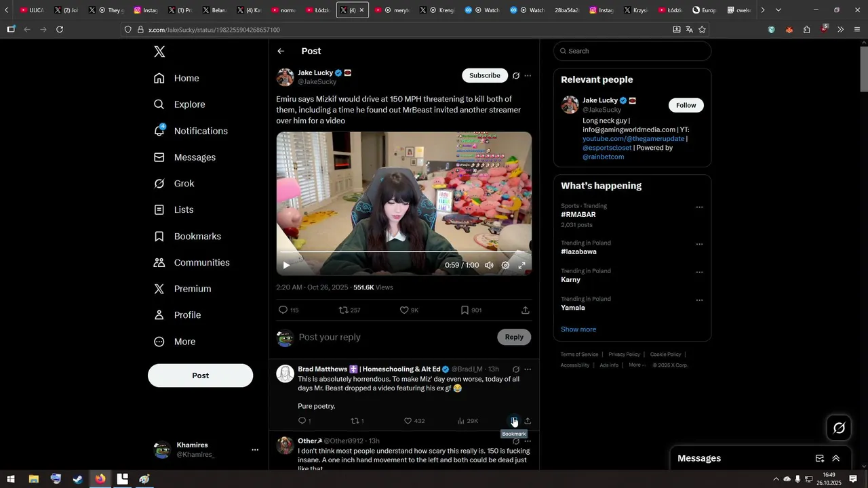Viewport: 868px width, 488px height.
Task: Open more options on Other's comment
Action: click(x=528, y=441)
